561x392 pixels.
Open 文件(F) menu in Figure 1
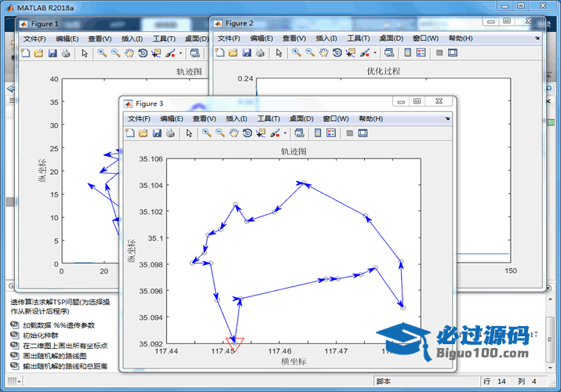point(35,38)
